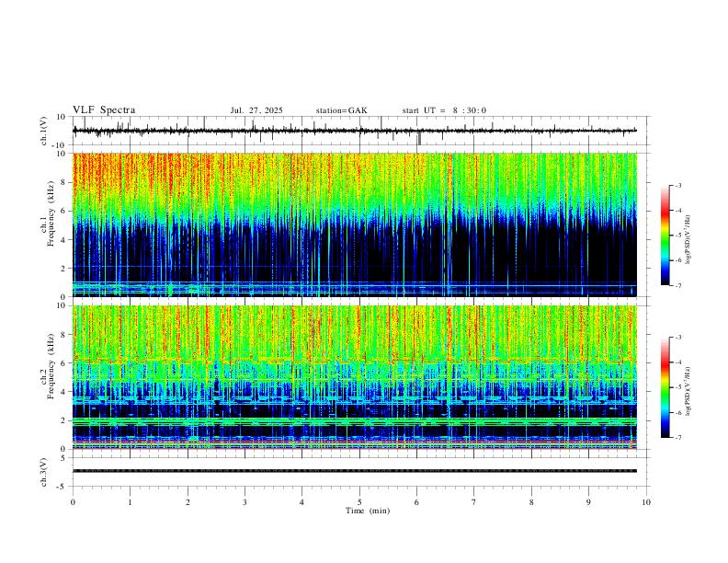Click the "ch.3(V)" axis label
Viewport: 728px width, 563px height.
click(44, 472)
